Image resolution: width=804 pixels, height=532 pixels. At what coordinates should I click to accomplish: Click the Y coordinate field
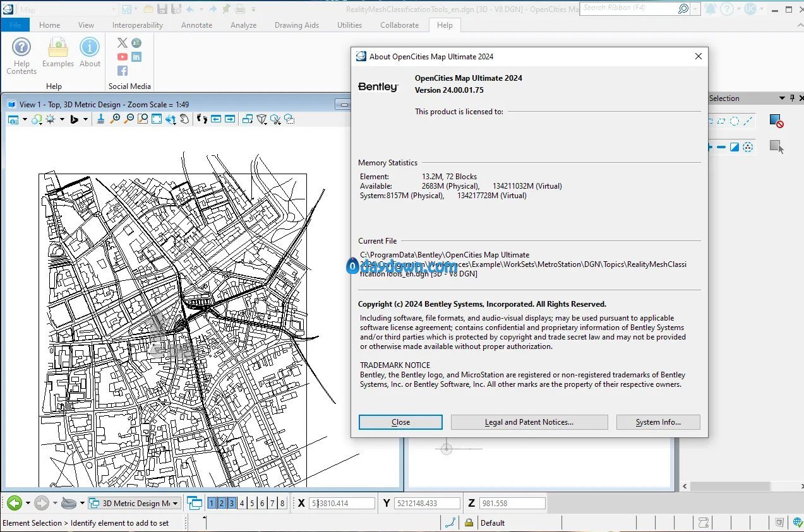tap(428, 503)
